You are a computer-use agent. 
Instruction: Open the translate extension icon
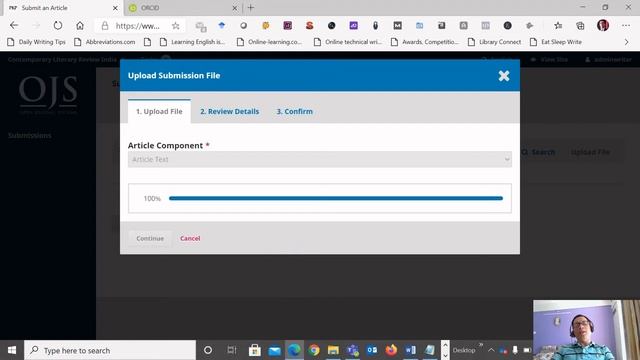tap(201, 26)
